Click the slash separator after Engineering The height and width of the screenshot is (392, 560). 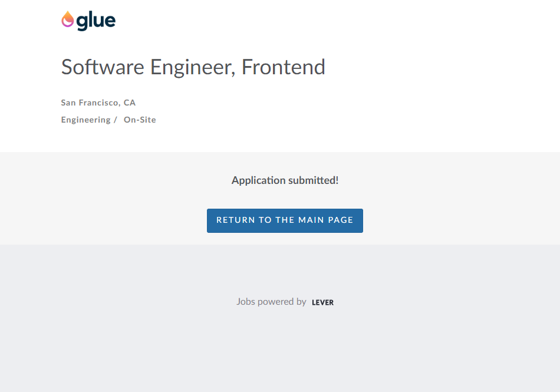(116, 120)
